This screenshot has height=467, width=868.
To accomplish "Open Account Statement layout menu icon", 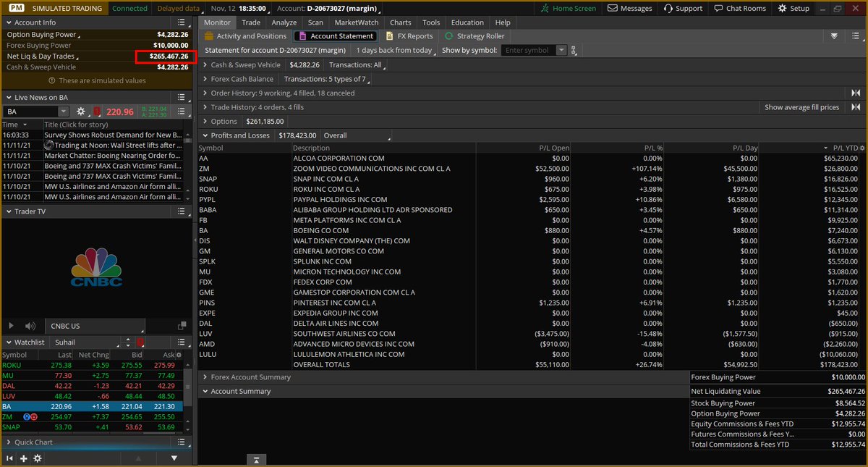I will [856, 36].
